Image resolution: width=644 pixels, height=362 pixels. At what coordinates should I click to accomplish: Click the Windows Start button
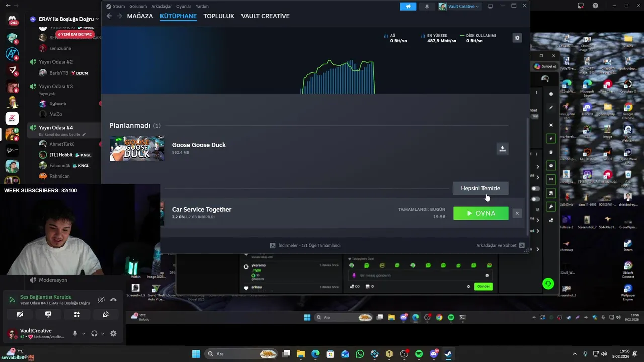coord(196,354)
